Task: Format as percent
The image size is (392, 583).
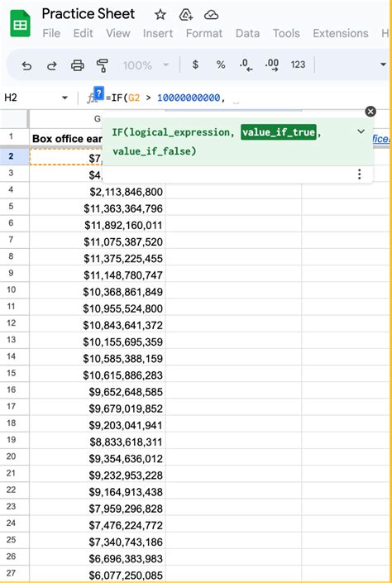Action: click(221, 65)
